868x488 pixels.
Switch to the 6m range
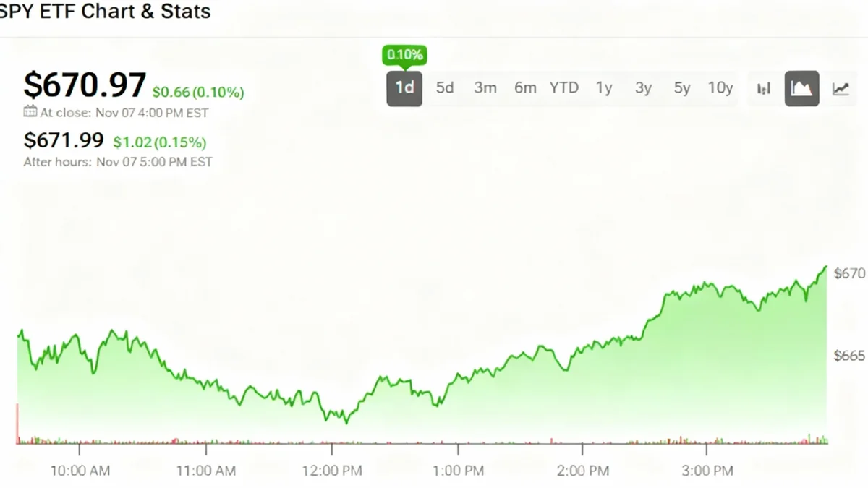(x=525, y=87)
